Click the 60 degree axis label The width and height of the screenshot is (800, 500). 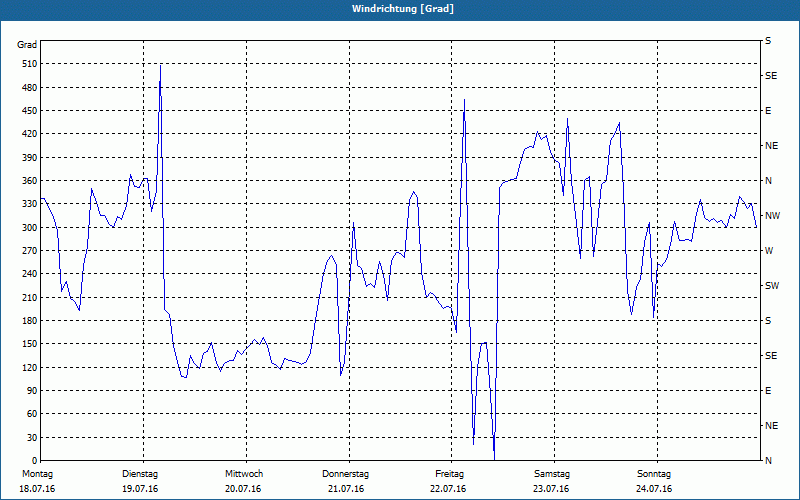pos(32,414)
